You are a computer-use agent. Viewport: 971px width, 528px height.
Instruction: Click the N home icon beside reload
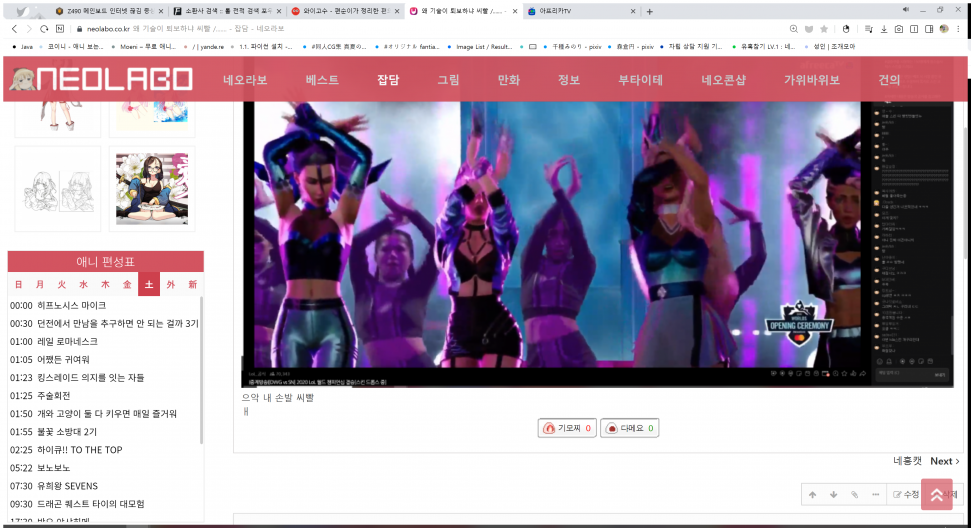click(60, 29)
